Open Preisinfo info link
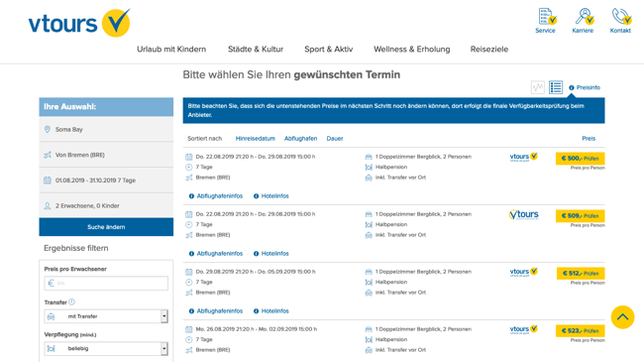The width and height of the screenshot is (644, 362). (585, 87)
